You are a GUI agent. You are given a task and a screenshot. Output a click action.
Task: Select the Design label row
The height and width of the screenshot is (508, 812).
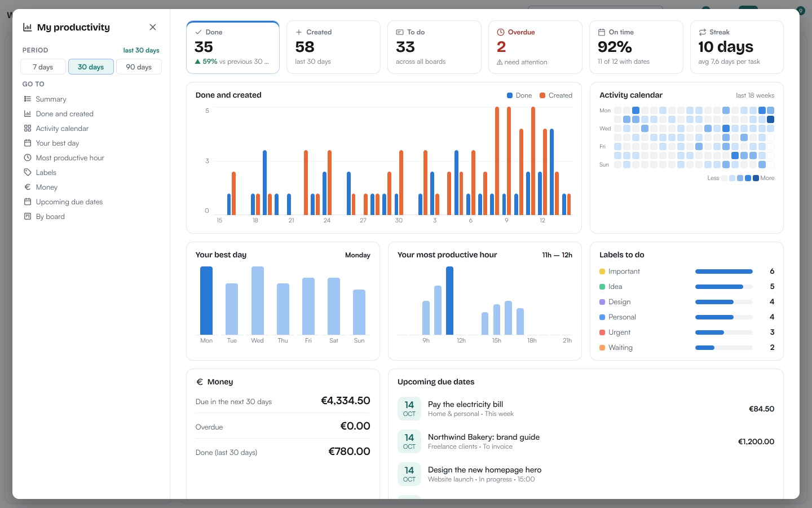(x=687, y=302)
